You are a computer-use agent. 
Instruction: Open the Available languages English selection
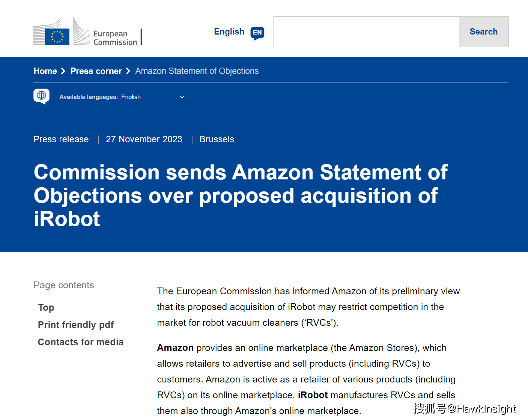(x=131, y=97)
